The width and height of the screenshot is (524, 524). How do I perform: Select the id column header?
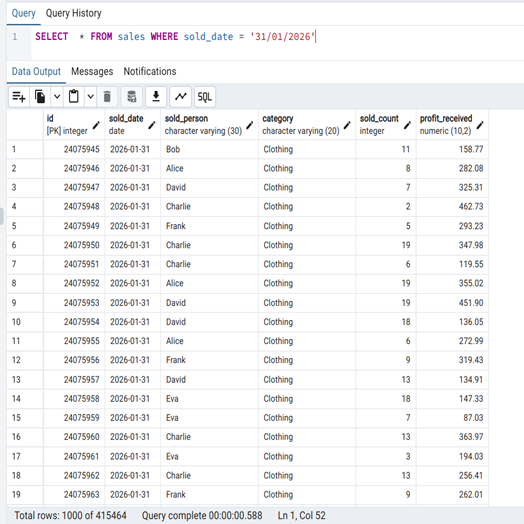[x=74, y=125]
